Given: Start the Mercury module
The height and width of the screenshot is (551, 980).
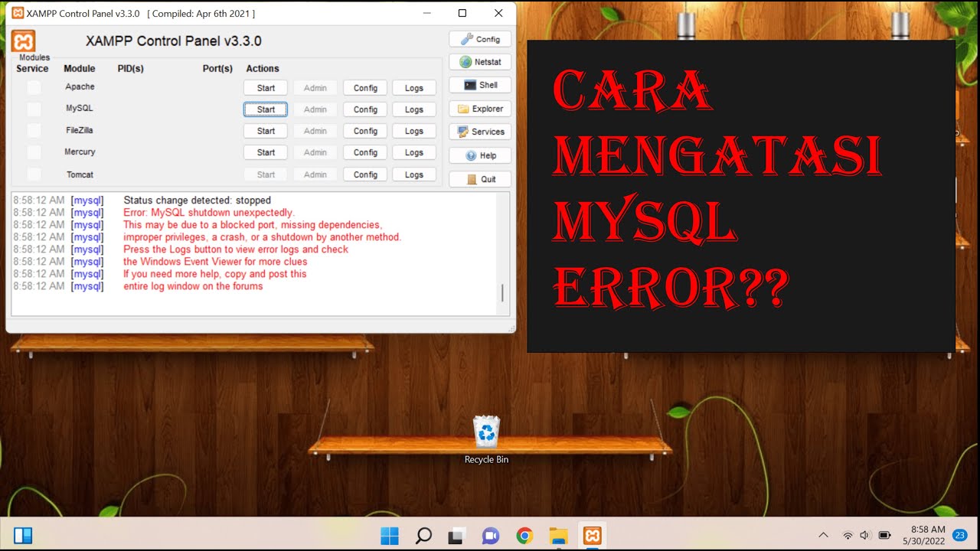Looking at the screenshot, I should [266, 152].
